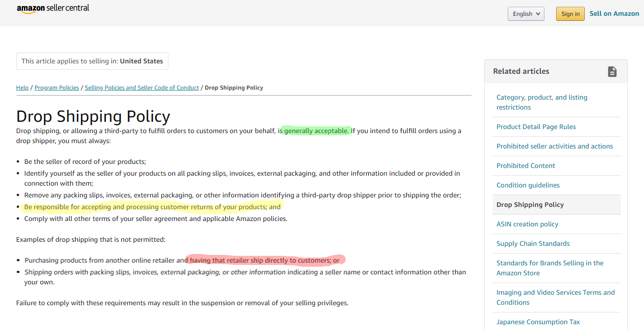
Task: Click the yellow-highlighted customer returns bullet
Action: (153, 207)
